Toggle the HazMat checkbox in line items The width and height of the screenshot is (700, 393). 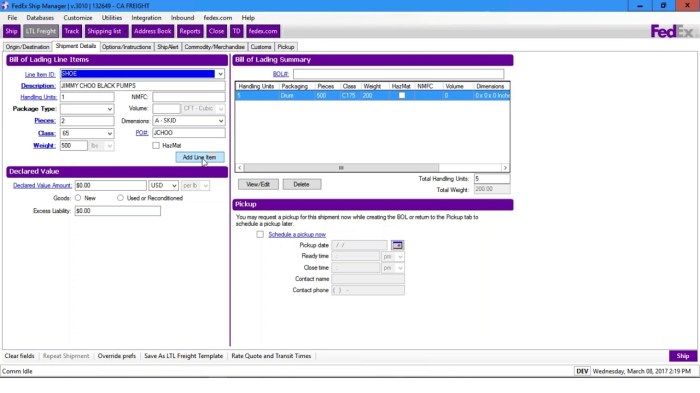pos(156,146)
